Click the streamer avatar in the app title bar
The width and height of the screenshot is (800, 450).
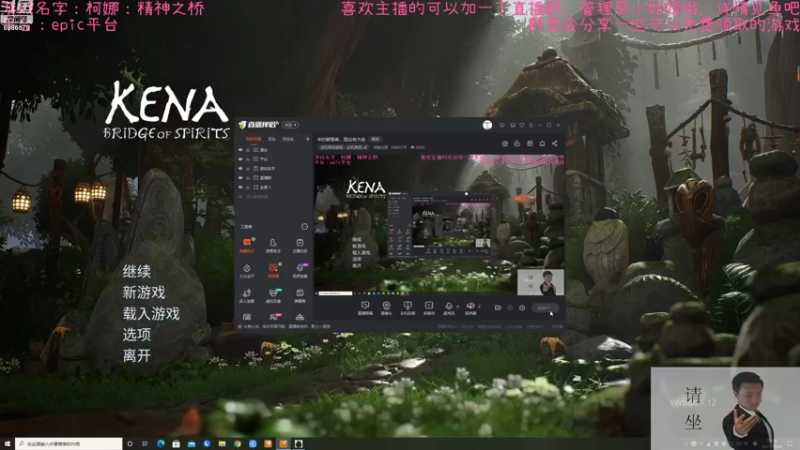tap(487, 125)
